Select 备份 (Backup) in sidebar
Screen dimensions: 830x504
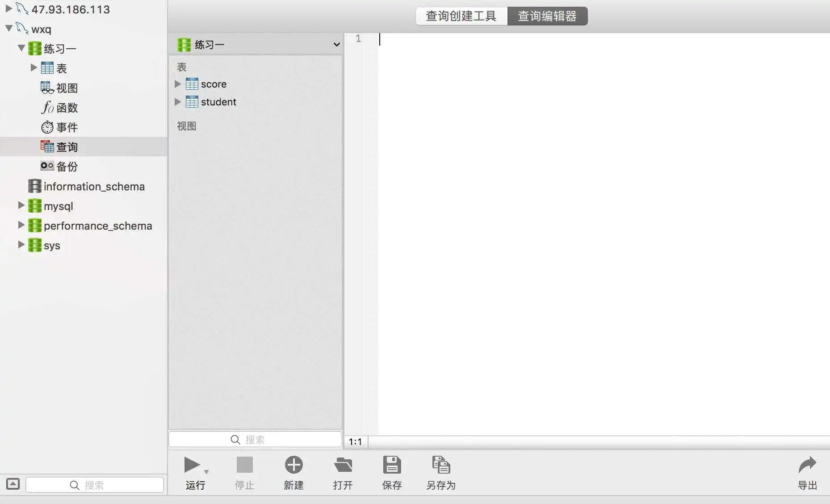(x=67, y=167)
